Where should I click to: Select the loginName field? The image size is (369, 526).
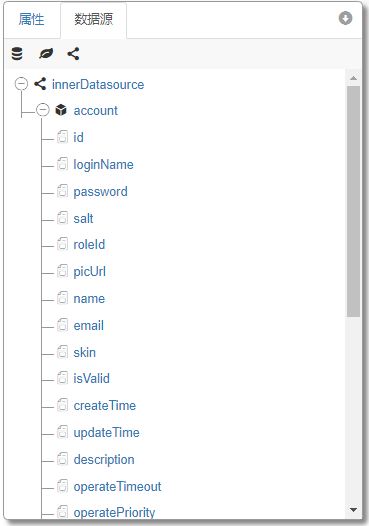tap(103, 164)
